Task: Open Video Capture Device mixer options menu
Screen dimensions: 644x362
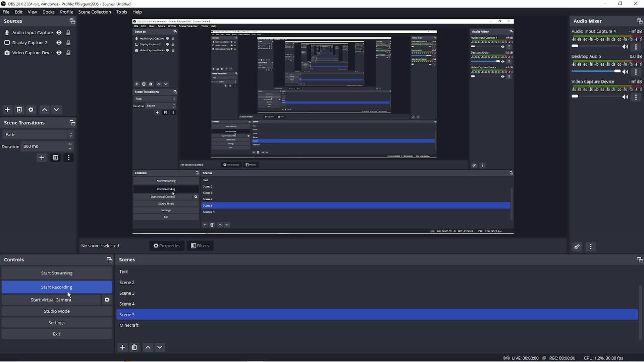Action: (636, 97)
